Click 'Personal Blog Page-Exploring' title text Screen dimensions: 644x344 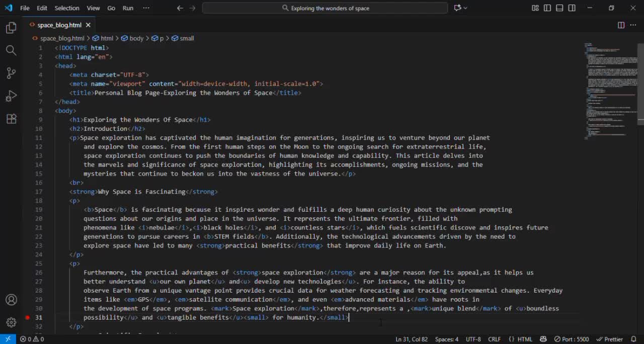click(144, 93)
